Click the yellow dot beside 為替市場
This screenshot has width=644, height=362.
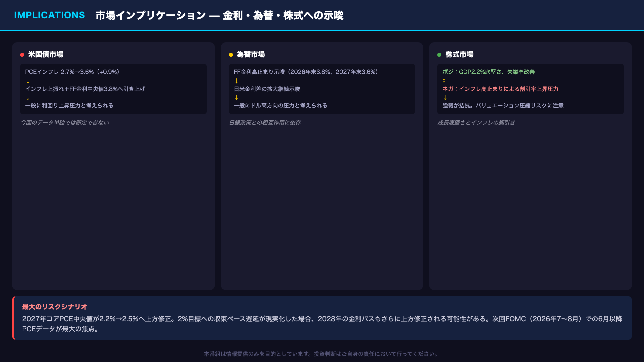231,55
